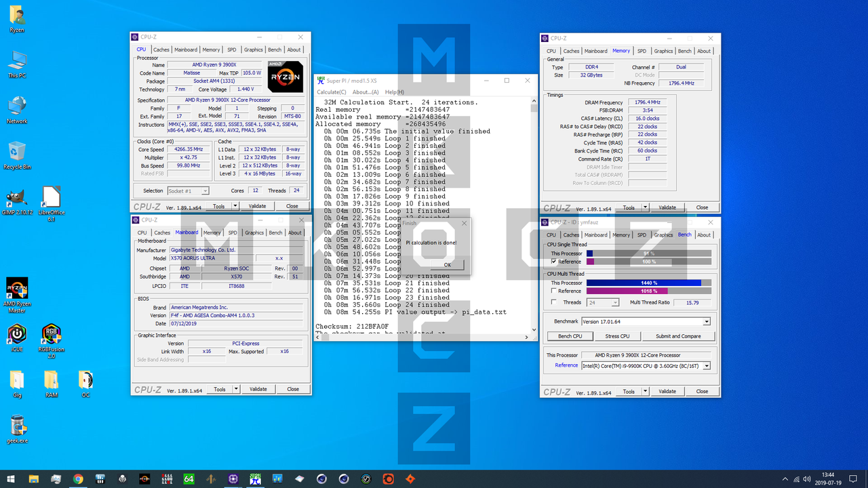The width and height of the screenshot is (868, 488).
Task: Switch to Graphics tab in CPU-Z Mainboard window
Action: tap(254, 232)
